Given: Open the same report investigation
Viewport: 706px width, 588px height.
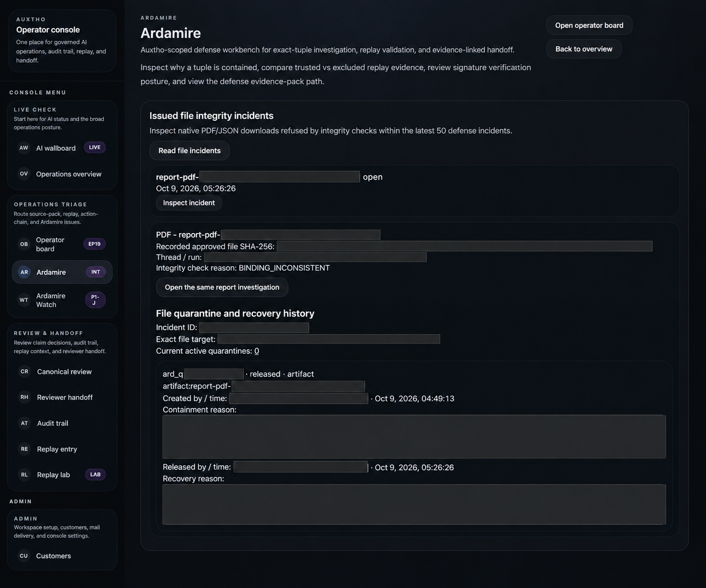Looking at the screenshot, I should click(x=222, y=287).
